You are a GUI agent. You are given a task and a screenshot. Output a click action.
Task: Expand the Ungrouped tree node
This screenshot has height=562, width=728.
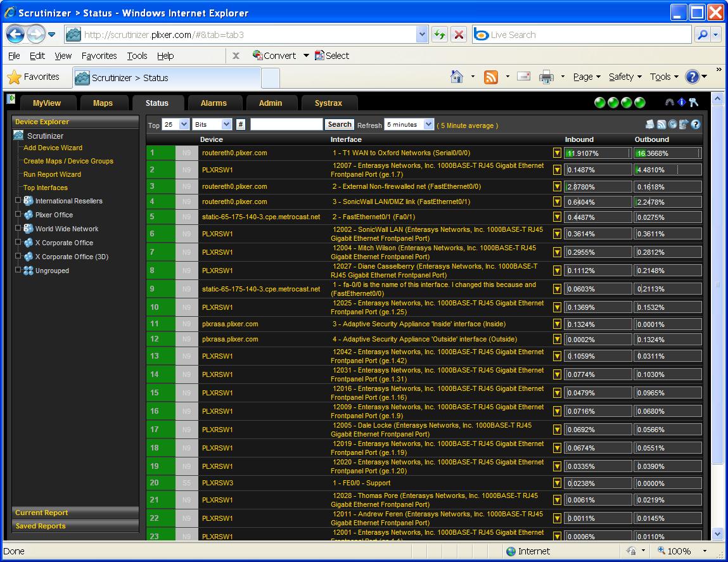tap(18, 270)
